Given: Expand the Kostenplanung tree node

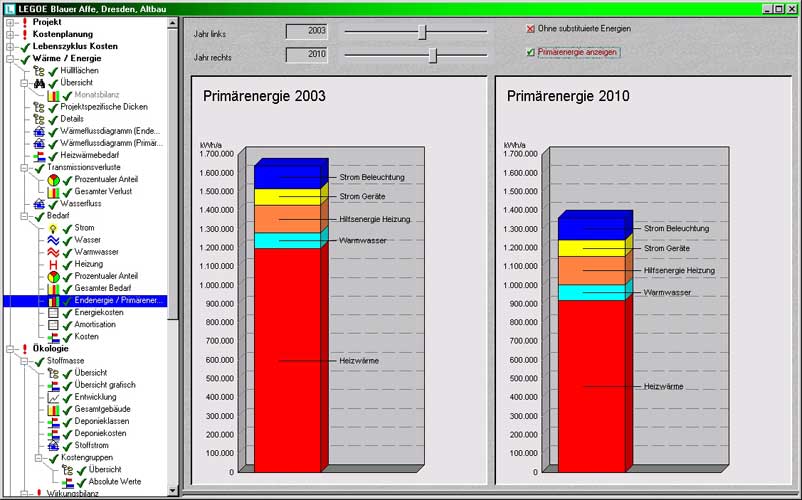Looking at the screenshot, I should tap(9, 34).
